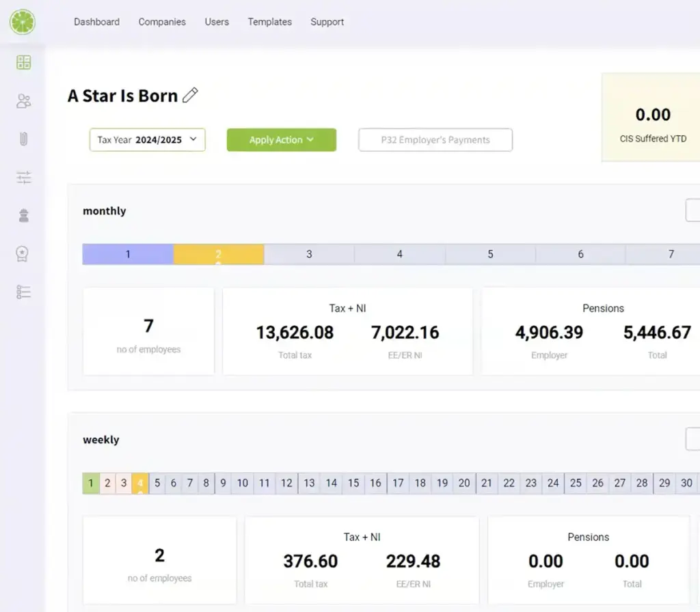Screen dimensions: 700x612
Task: Select weekly period 16
Action: tap(375, 483)
